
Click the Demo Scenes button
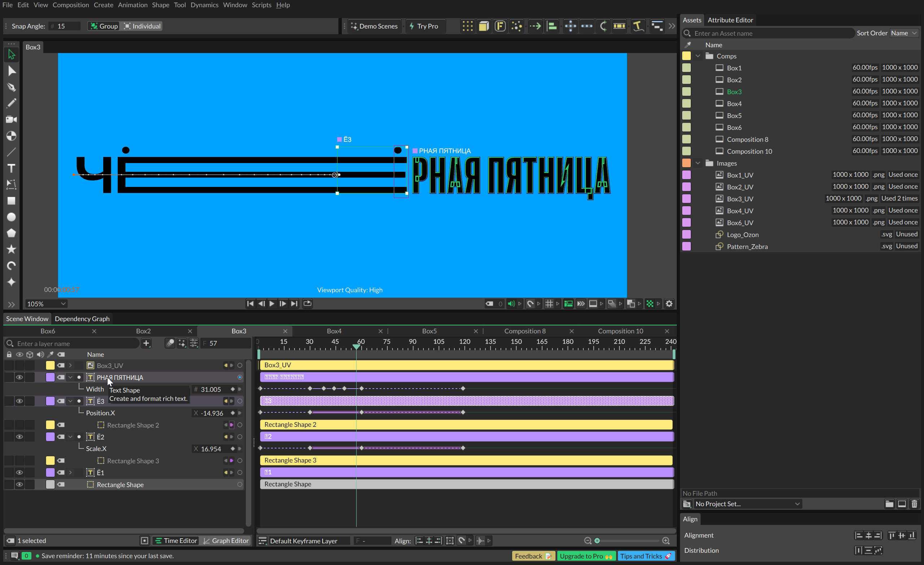(374, 26)
